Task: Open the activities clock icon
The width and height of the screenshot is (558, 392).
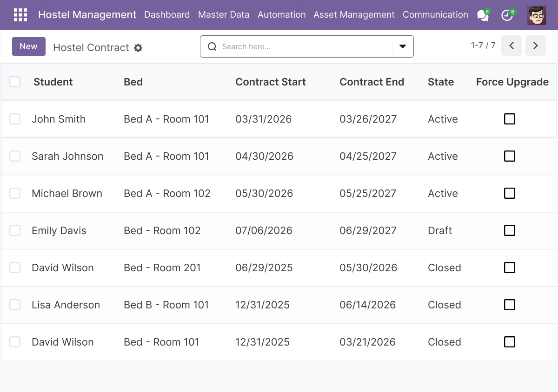Action: click(x=507, y=15)
